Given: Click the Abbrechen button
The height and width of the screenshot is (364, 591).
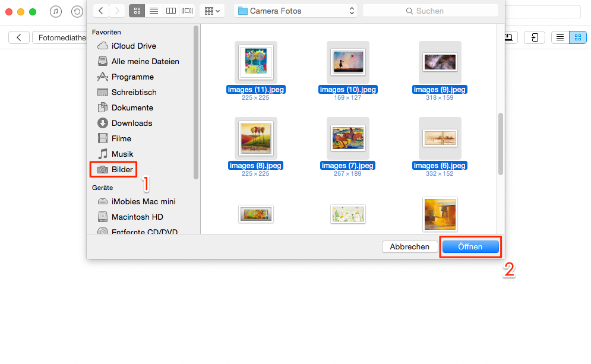Looking at the screenshot, I should (410, 247).
